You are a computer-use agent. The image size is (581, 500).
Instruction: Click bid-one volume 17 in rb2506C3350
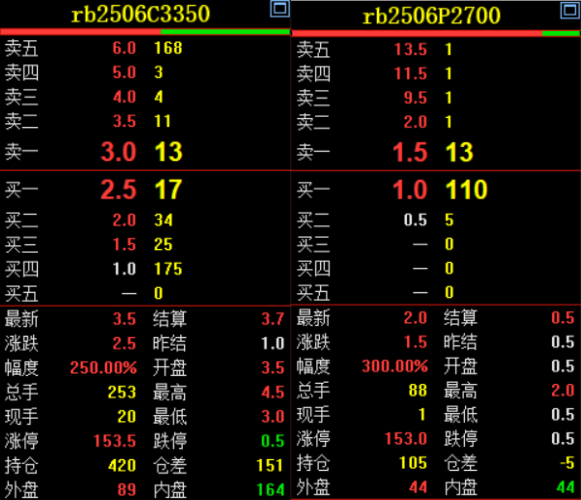pos(169,189)
